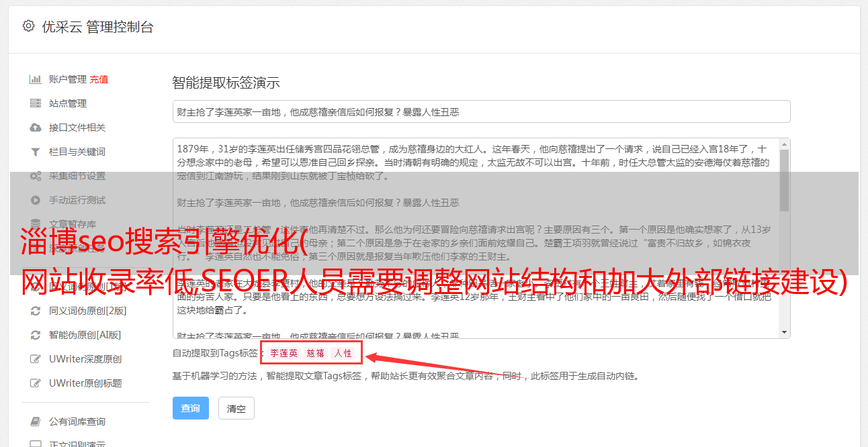Open 智能伪原创[AI版] in the sidebar
Screen dimensions: 868x447
click(x=85, y=335)
